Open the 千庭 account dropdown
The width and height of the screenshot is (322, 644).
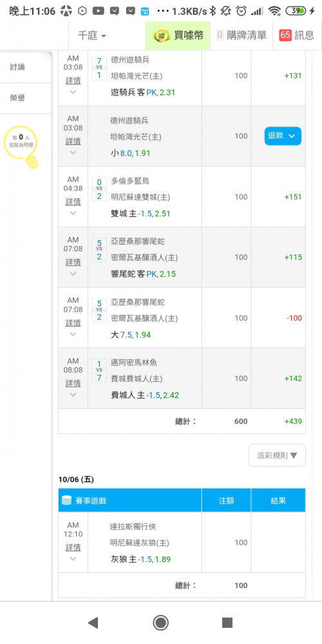[92, 35]
